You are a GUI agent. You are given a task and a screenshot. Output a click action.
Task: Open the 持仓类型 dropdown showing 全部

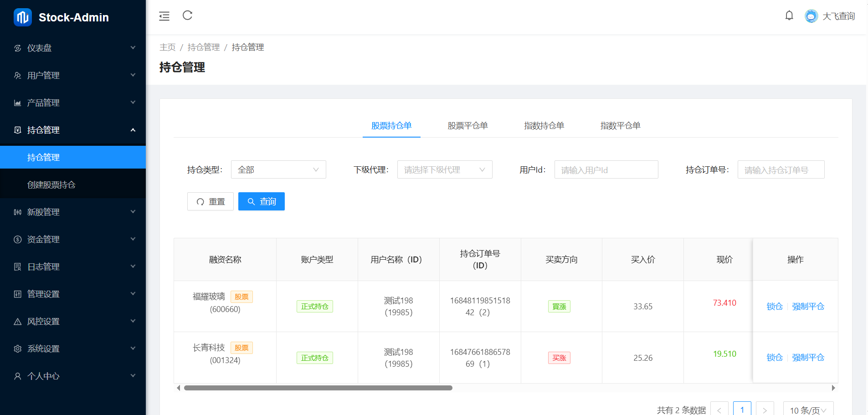click(278, 170)
